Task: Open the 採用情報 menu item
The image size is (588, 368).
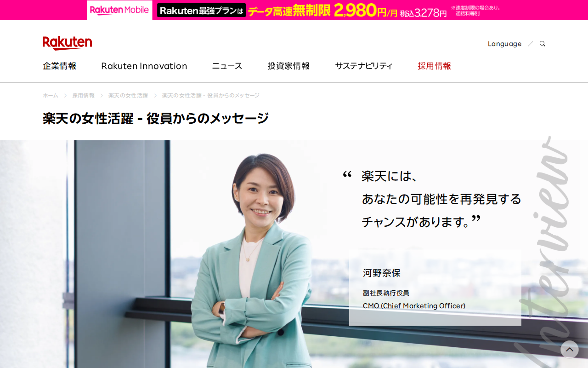Action: pyautogui.click(x=434, y=66)
